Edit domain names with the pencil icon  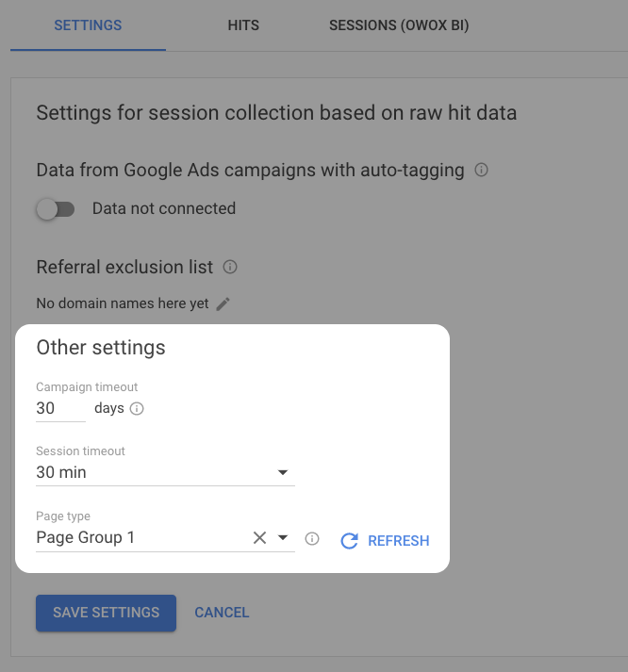(x=223, y=303)
